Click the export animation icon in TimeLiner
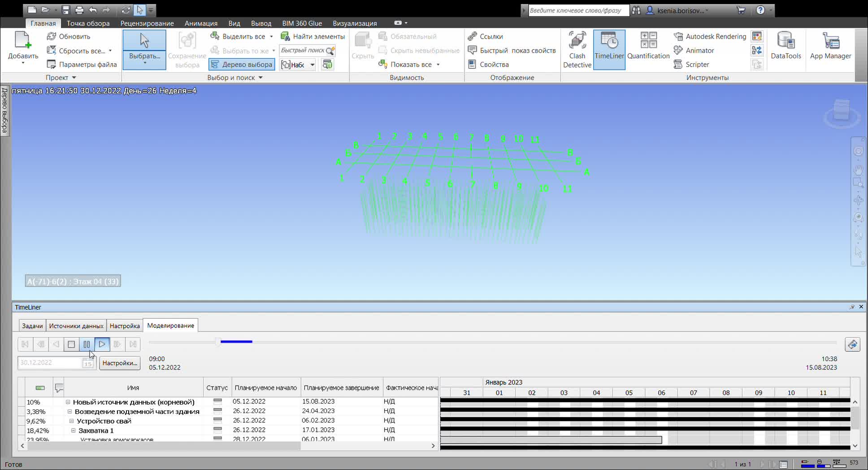 pyautogui.click(x=852, y=344)
